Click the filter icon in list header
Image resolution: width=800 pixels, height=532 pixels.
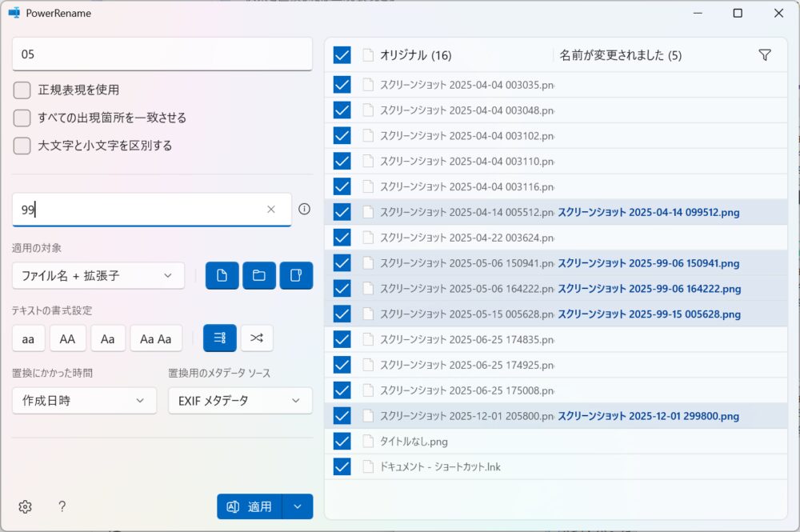coord(764,55)
